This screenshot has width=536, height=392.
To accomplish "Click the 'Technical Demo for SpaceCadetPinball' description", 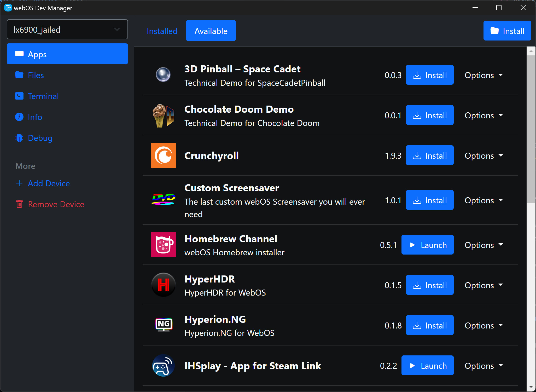I will click(255, 83).
